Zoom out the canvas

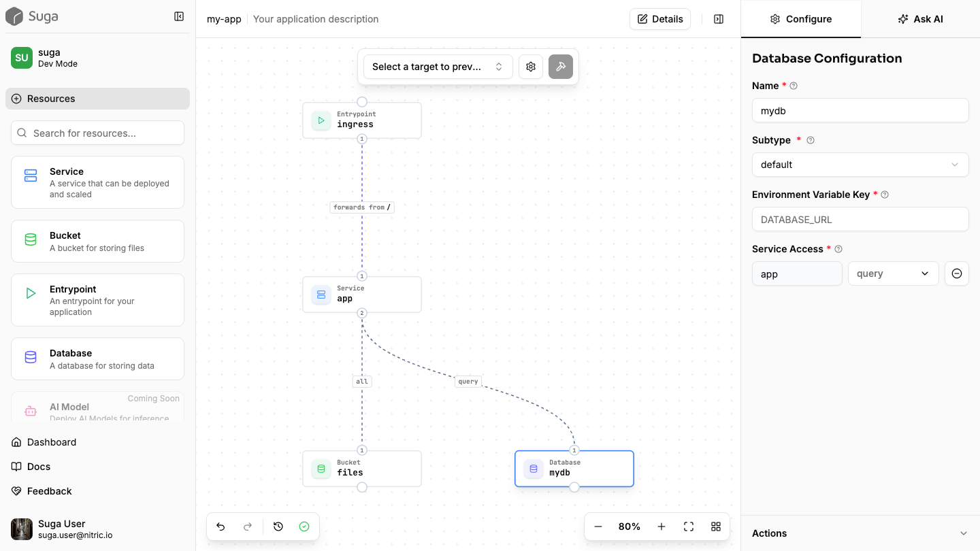click(598, 527)
